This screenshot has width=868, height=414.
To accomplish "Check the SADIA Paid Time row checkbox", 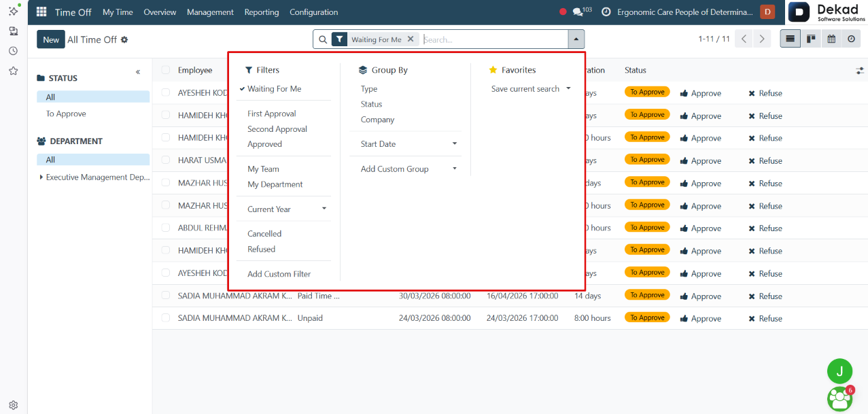I will (x=166, y=295).
